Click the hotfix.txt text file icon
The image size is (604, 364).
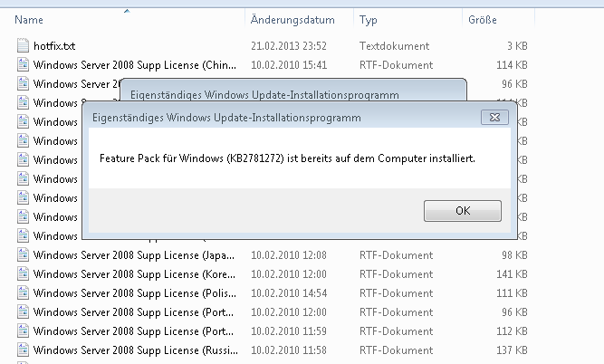click(x=24, y=45)
